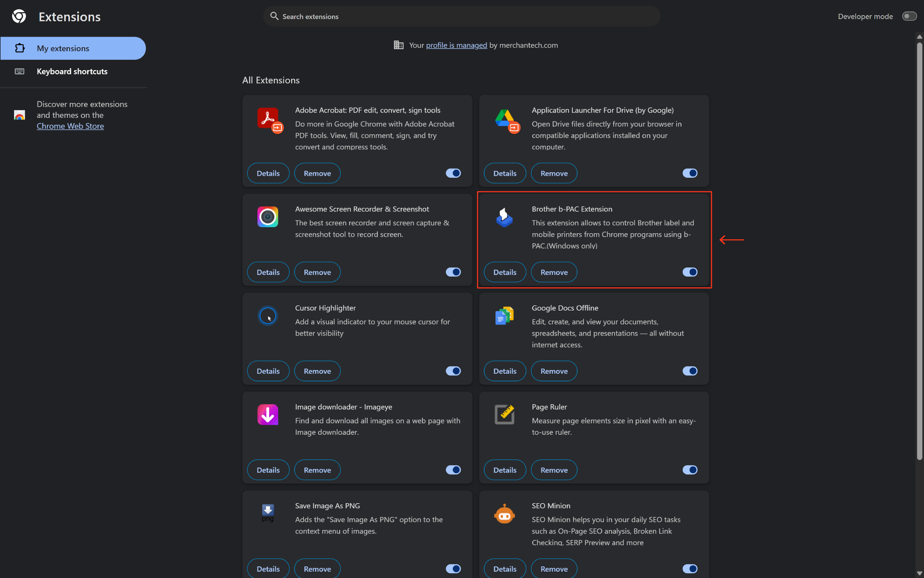Image resolution: width=924 pixels, height=578 pixels.
Task: Click the Imageye downloader icon
Action: point(268,414)
